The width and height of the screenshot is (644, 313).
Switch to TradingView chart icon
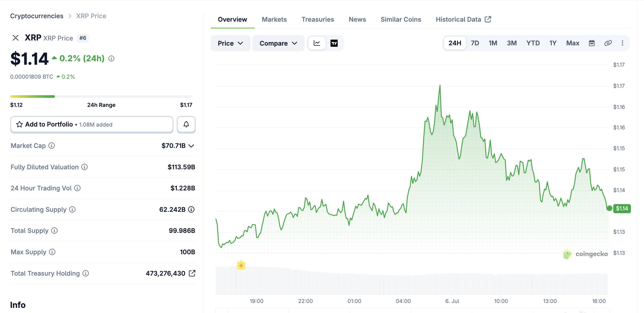pyautogui.click(x=334, y=43)
